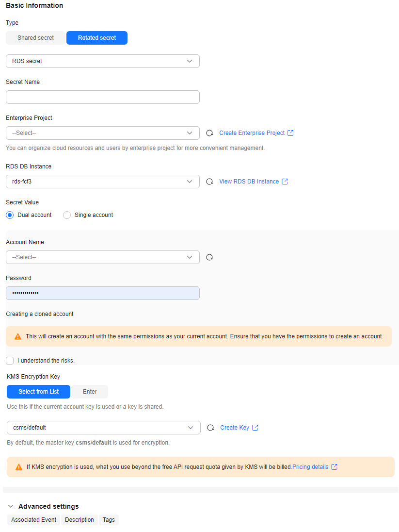Image resolution: width=399 pixels, height=532 pixels.
Task: Click the Secret Name input field
Action: tap(103, 97)
